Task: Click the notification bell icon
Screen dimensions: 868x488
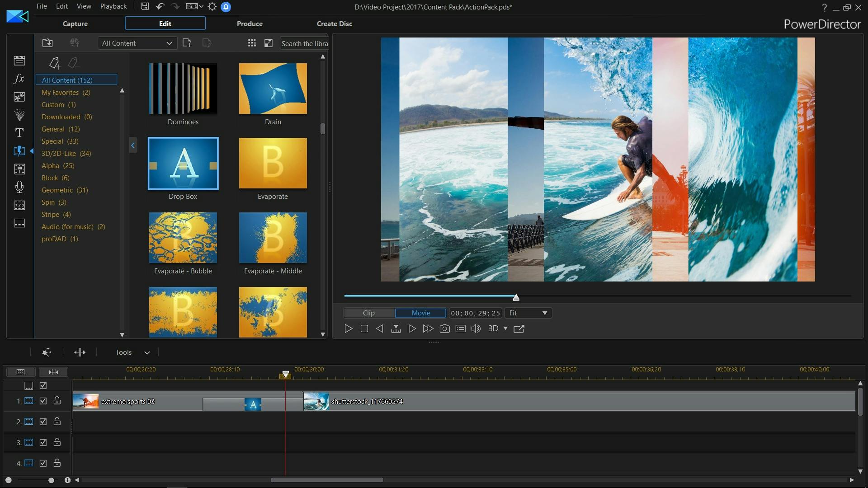Action: pos(226,7)
